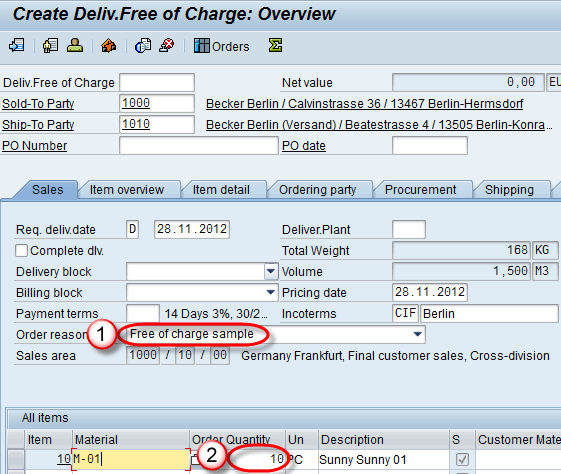Open the Orders list button
Screen dimensions: 561x474
tap(221, 46)
